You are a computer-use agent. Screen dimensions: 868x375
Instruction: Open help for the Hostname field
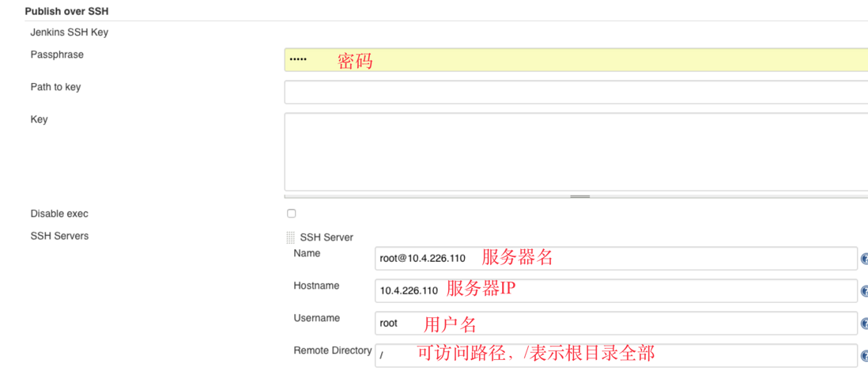865,291
